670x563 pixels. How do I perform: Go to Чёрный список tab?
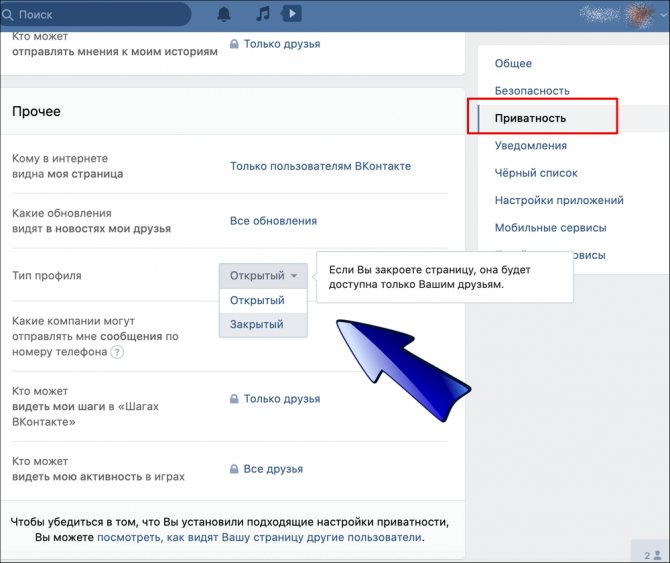click(x=536, y=173)
